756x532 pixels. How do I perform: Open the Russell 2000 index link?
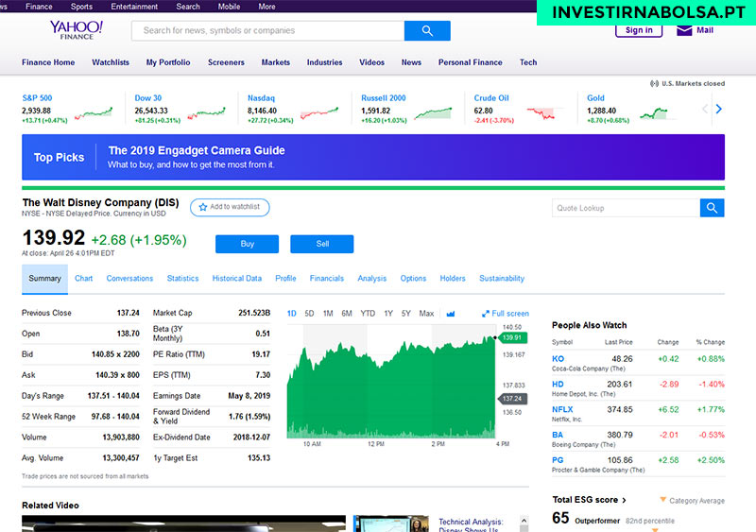click(384, 98)
